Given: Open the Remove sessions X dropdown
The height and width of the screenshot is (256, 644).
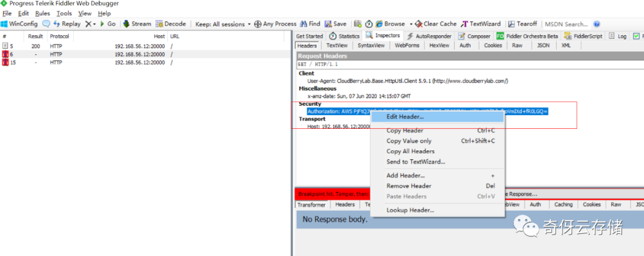Looking at the screenshot, I should (90, 24).
